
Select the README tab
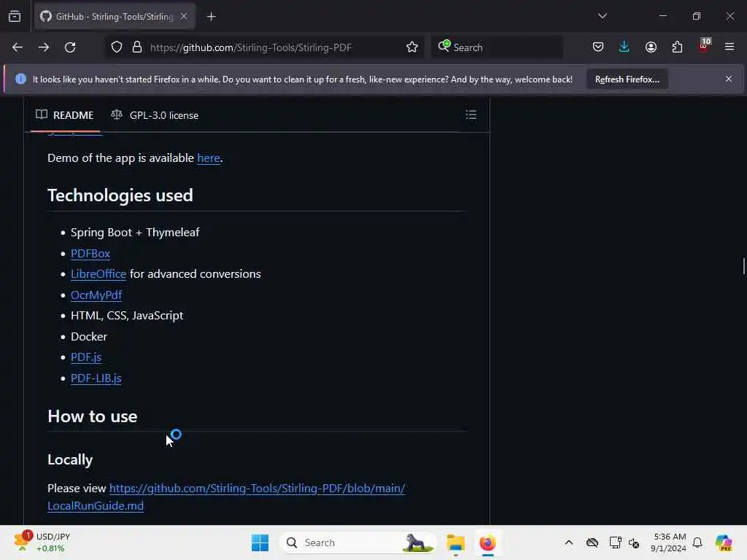point(65,115)
